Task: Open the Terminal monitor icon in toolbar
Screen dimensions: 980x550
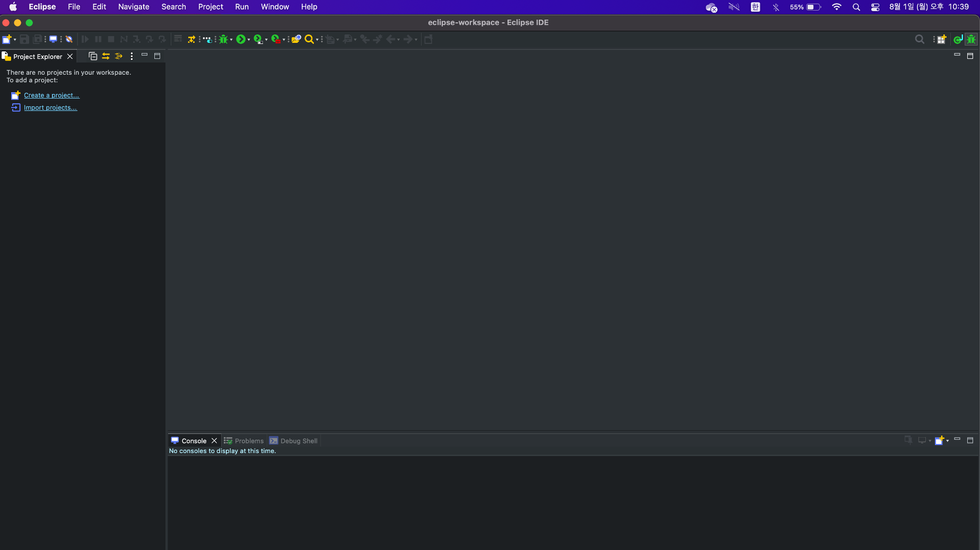Action: [x=53, y=39]
